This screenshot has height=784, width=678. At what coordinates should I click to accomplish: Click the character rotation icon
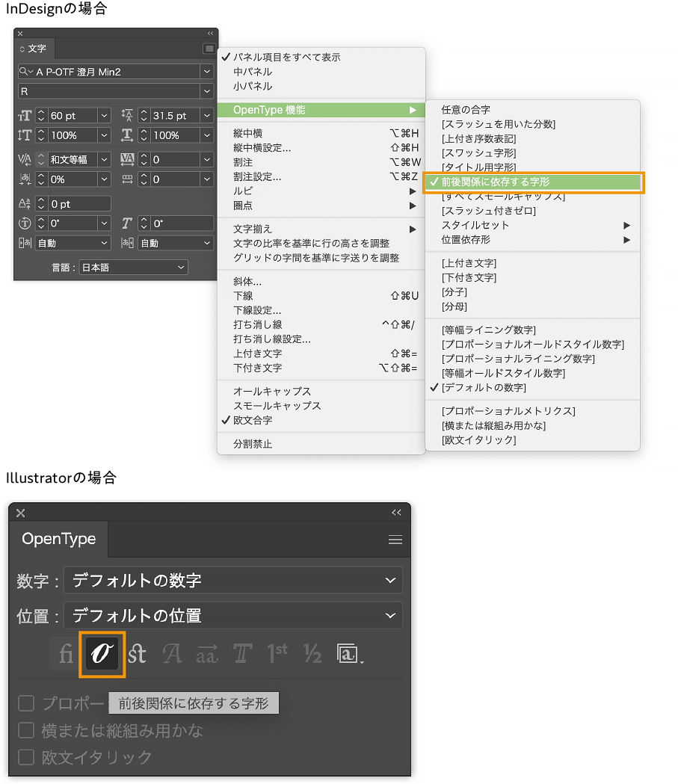click(x=25, y=223)
